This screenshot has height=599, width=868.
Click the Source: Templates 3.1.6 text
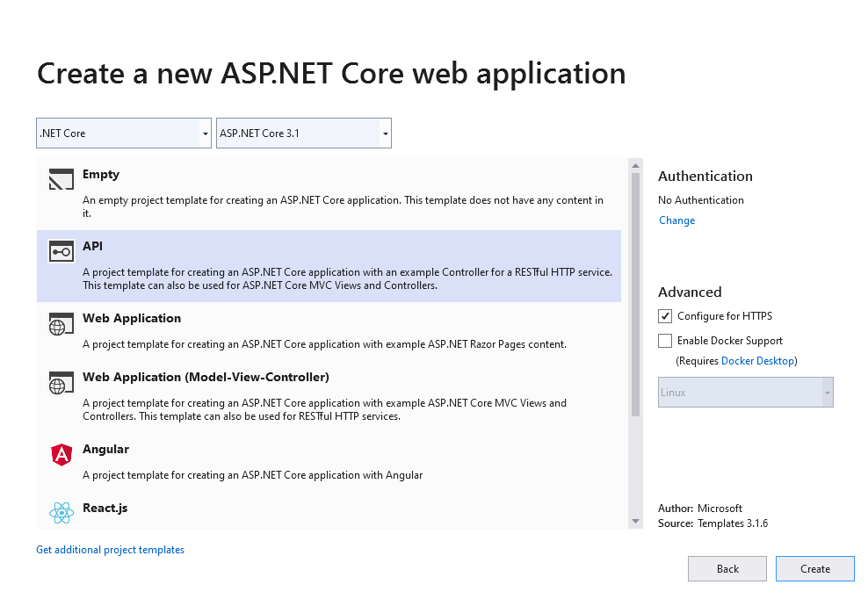tap(712, 523)
